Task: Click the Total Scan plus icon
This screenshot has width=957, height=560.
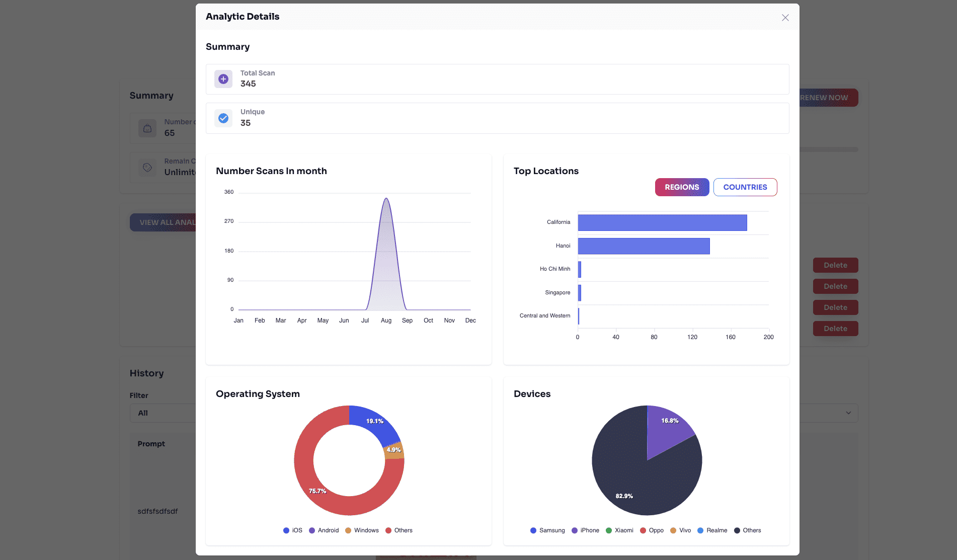Action: [223, 79]
